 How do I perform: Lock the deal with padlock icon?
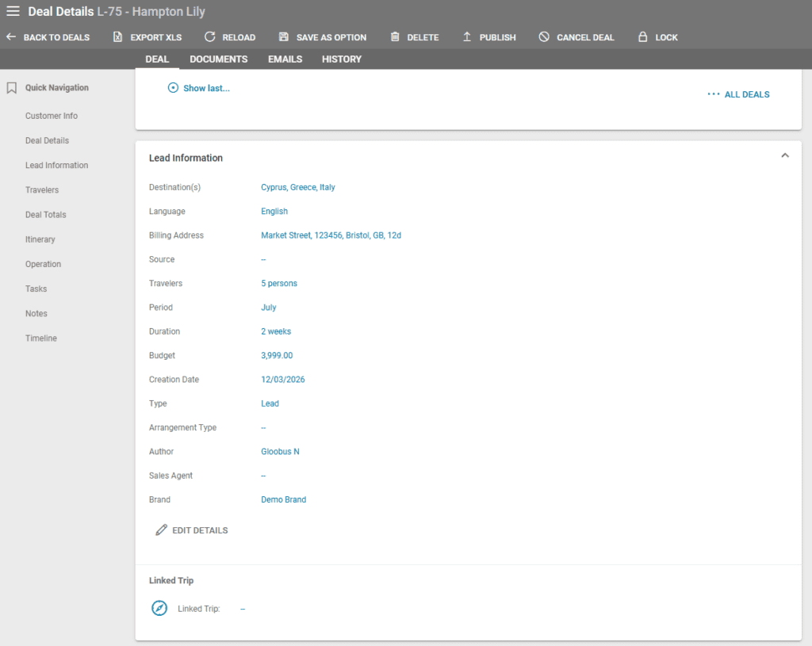click(642, 37)
